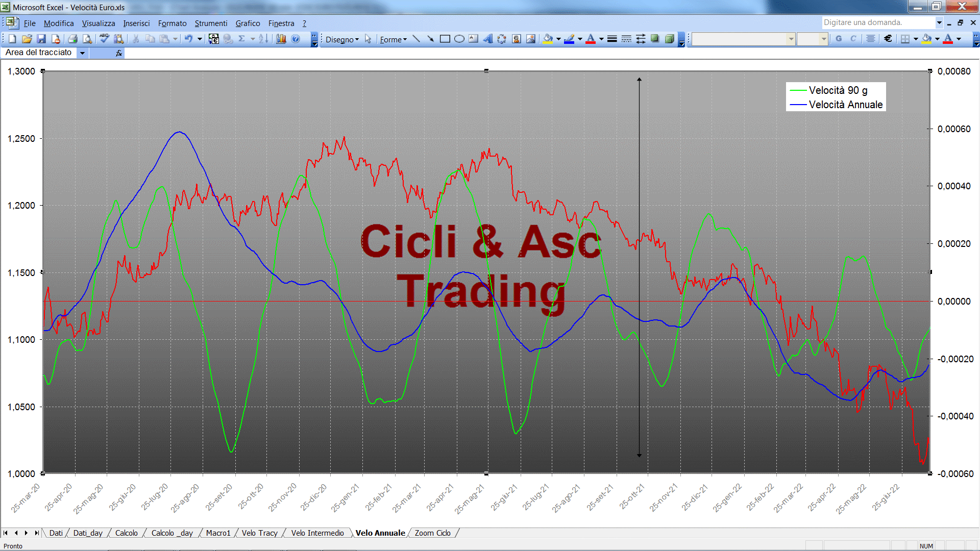980x551 pixels.
Task: Open the Formato menu
Action: [x=172, y=23]
